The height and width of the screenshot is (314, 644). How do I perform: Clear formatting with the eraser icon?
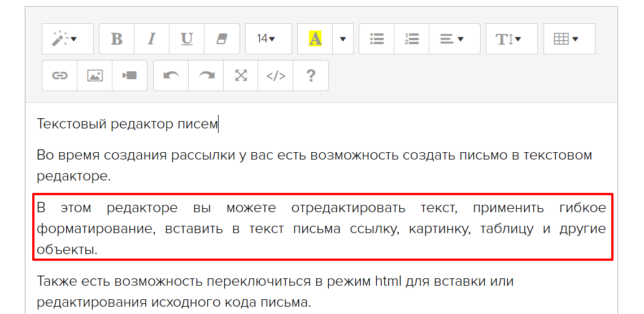[x=221, y=38]
